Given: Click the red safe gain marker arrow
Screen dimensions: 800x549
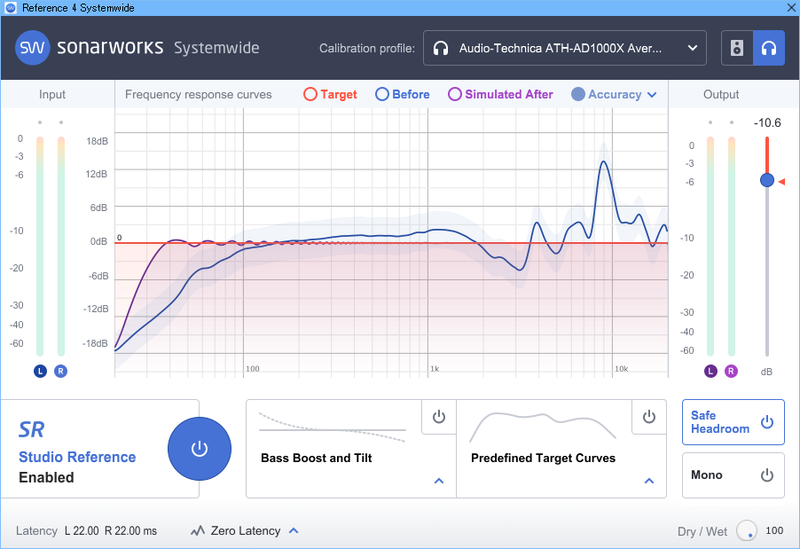Looking at the screenshot, I should (781, 182).
